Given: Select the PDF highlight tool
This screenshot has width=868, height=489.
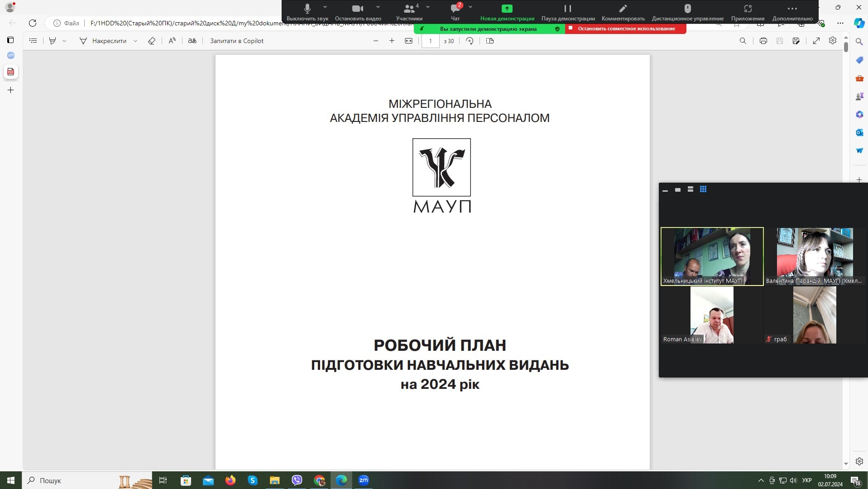Looking at the screenshot, I should point(53,41).
